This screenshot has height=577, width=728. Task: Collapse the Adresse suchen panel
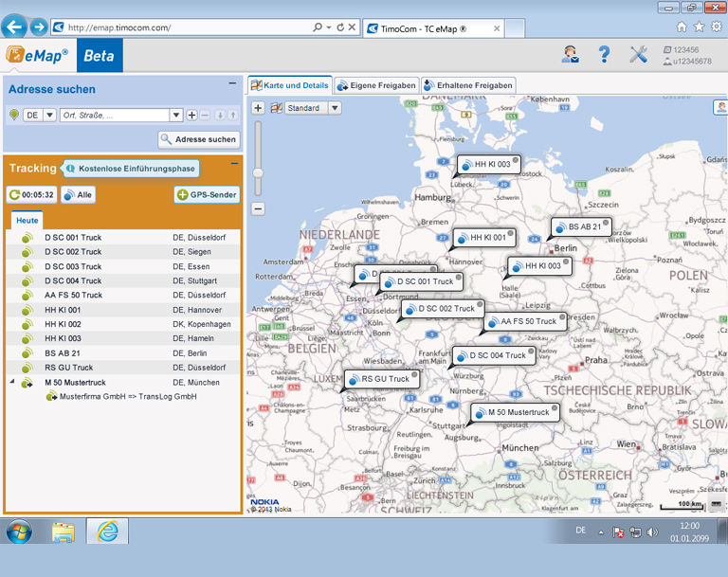pos(232,83)
